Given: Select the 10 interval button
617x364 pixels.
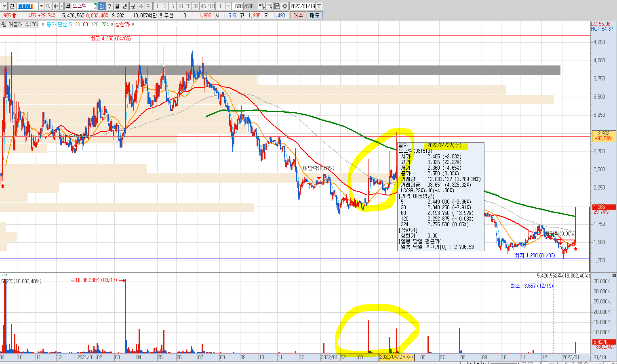Looking at the screenshot, I should [180, 6].
